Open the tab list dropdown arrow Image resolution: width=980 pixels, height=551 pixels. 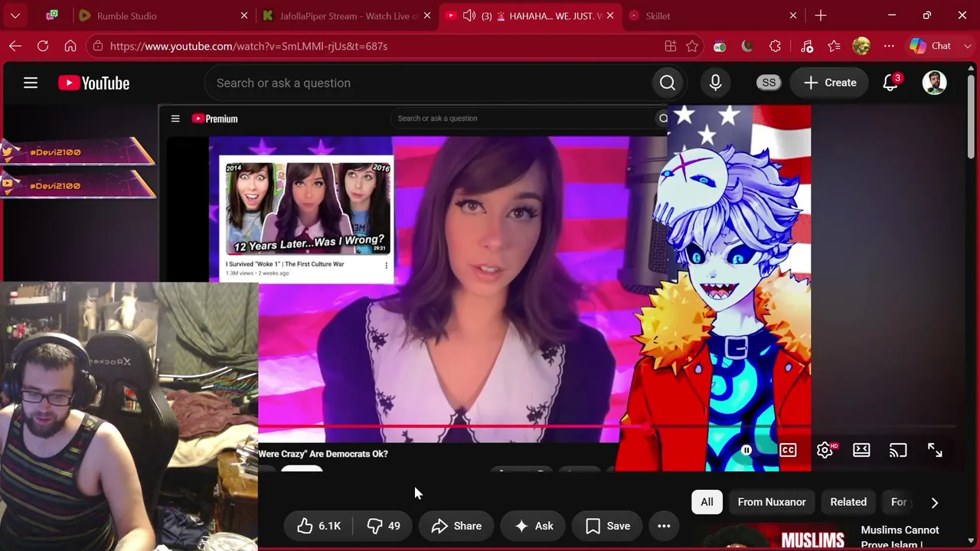tap(15, 15)
